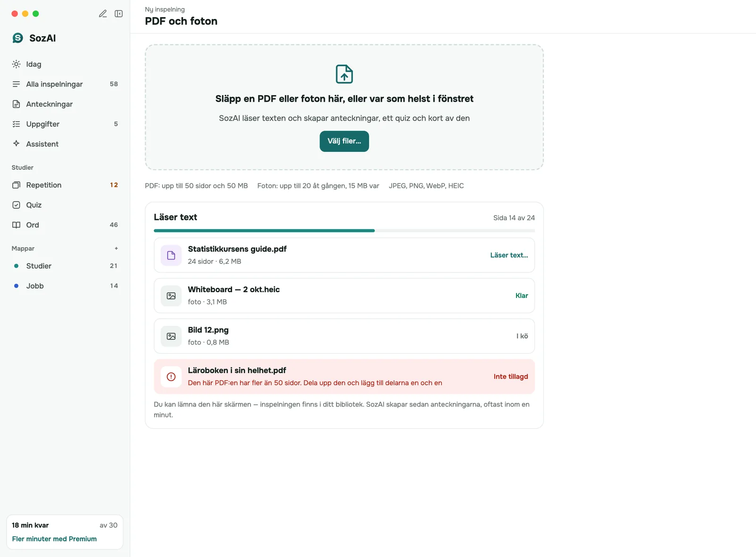Viewport: 756px width, 557px height.
Task: Click the file name Bild 12.png
Action: [208, 330]
